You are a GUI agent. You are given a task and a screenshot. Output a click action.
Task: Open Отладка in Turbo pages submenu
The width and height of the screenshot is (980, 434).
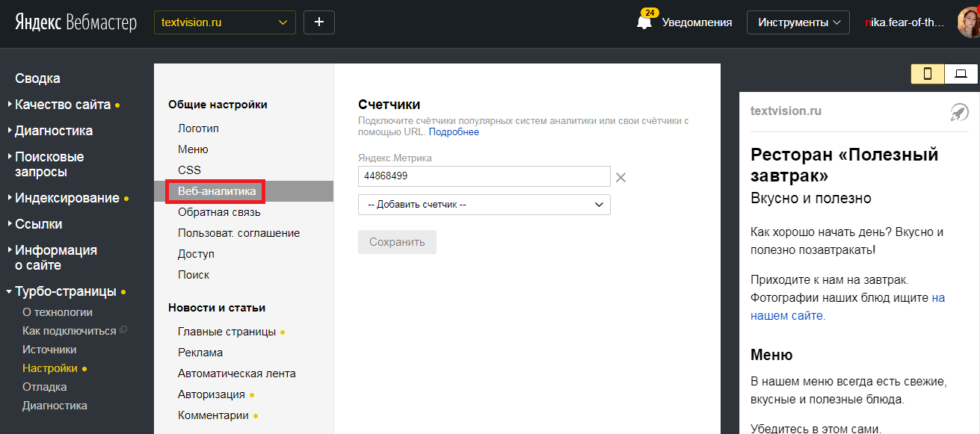coord(45,387)
